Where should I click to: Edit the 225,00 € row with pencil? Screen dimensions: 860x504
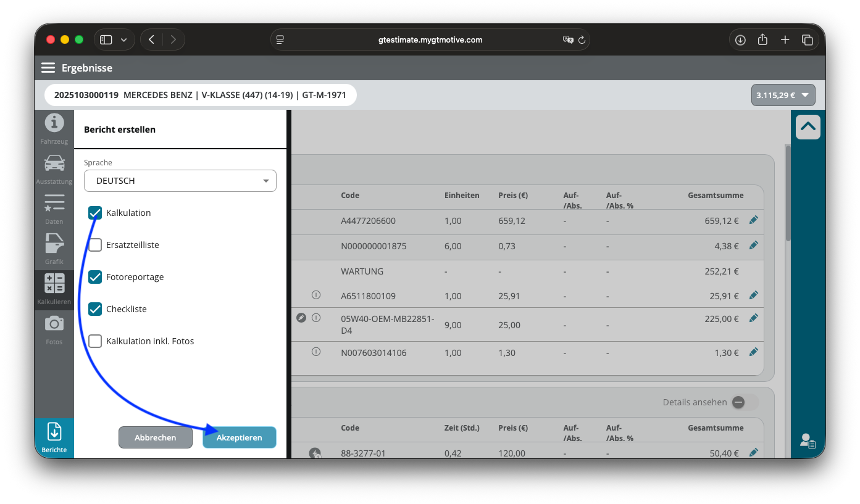tap(753, 318)
